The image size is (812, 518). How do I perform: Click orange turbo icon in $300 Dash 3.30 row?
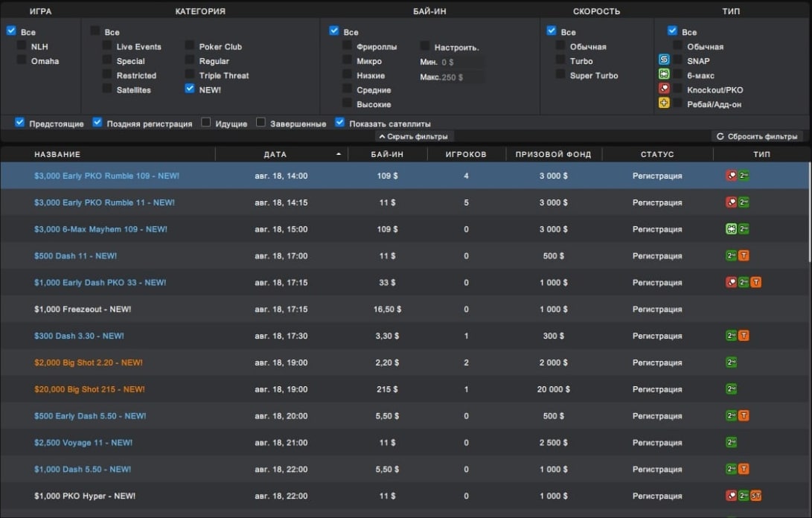(x=744, y=336)
